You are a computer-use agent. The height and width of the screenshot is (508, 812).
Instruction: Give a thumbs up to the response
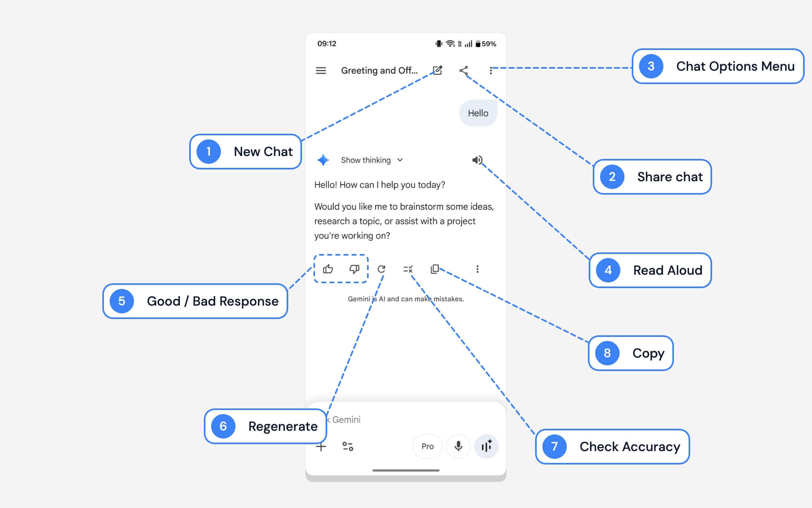328,269
